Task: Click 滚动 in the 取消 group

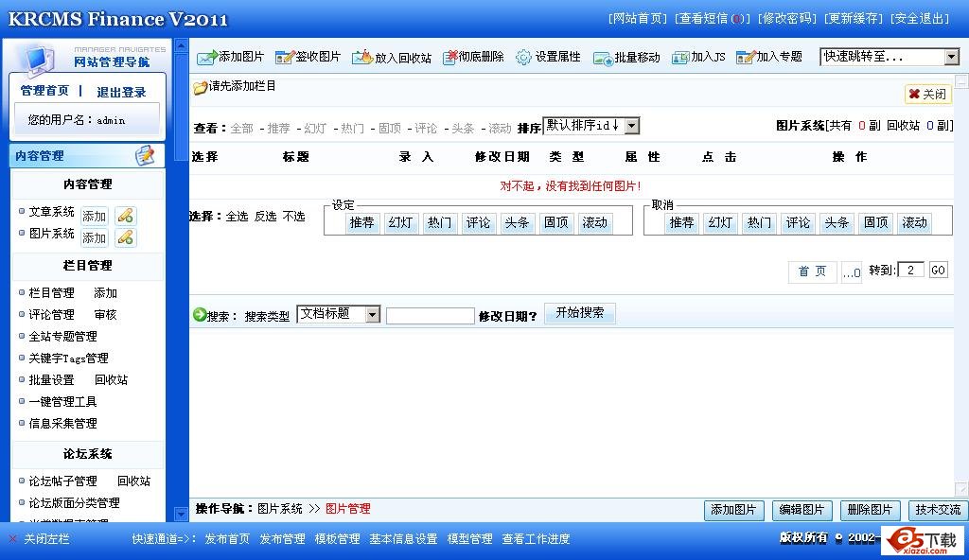Action: click(x=915, y=222)
